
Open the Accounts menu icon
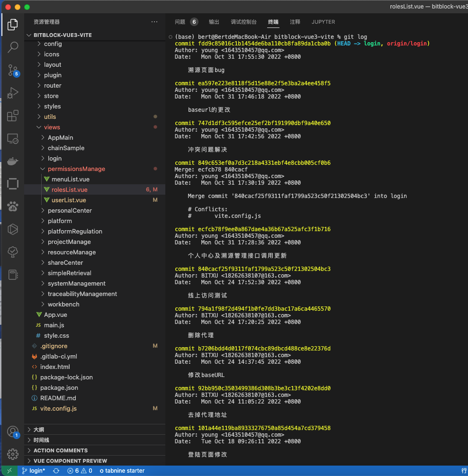pyautogui.click(x=12, y=431)
